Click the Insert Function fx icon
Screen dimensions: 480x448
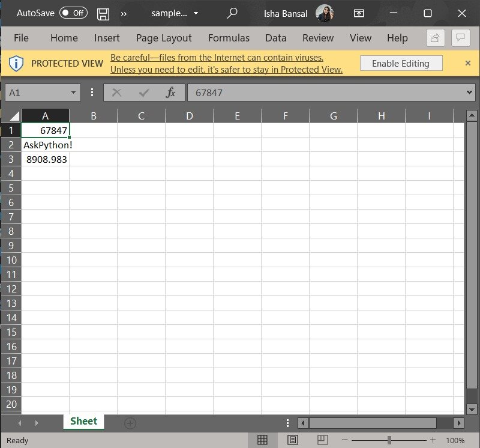[171, 92]
